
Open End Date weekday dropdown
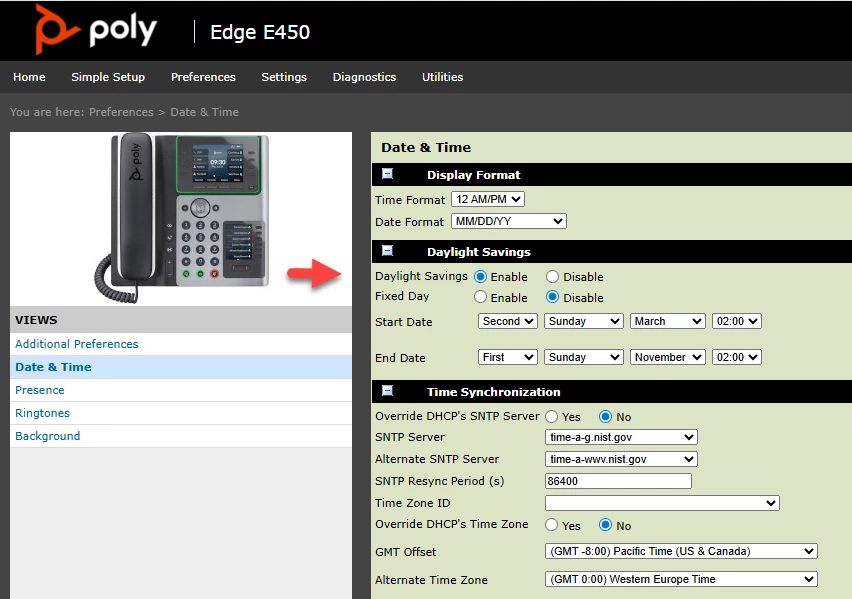[584, 357]
